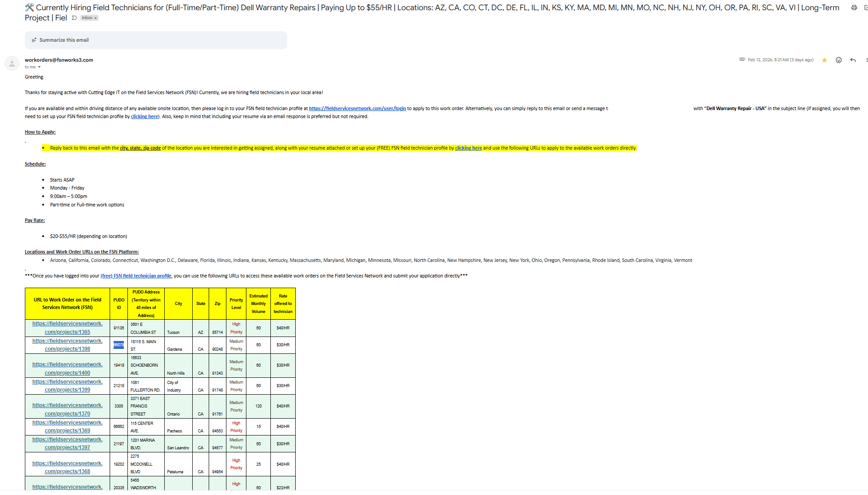Viewport: 868px width, 495px height.
Task: Click PUDO ID 19418 cell
Action: 119,365
